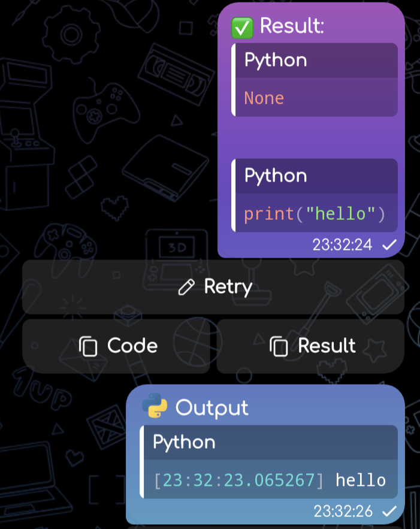Screen dimensions: 420x529
Task: Copy output with the Result button
Action: pyautogui.click(x=310, y=346)
